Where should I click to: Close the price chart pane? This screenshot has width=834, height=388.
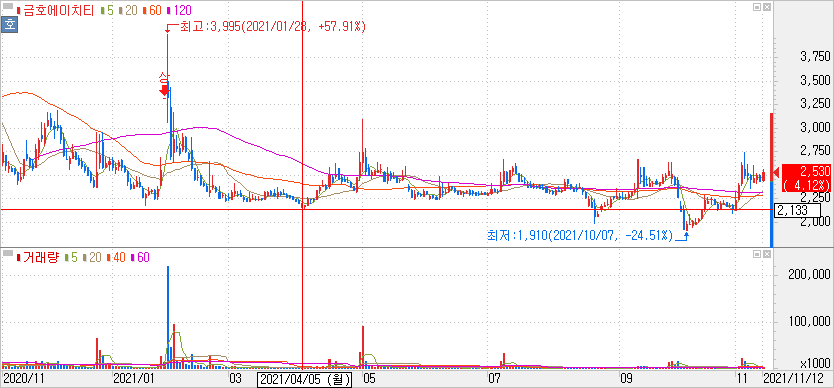[x=766, y=7]
